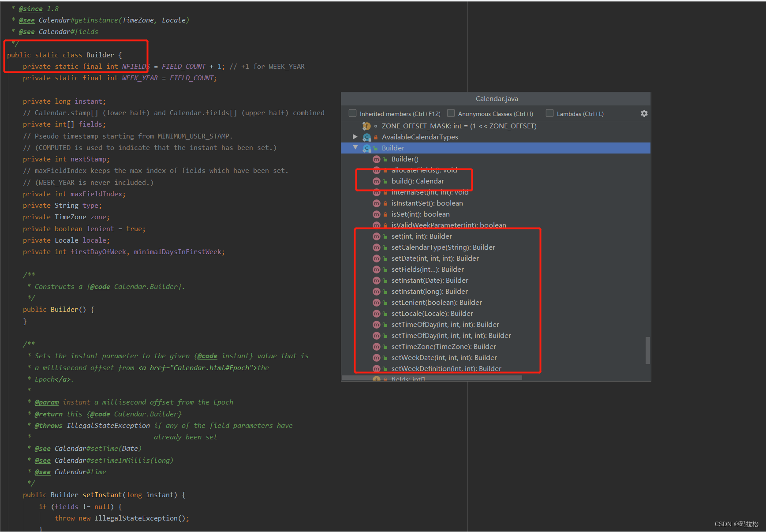
Task: Click the AvailableCalendarTypes class icon
Action: click(366, 137)
